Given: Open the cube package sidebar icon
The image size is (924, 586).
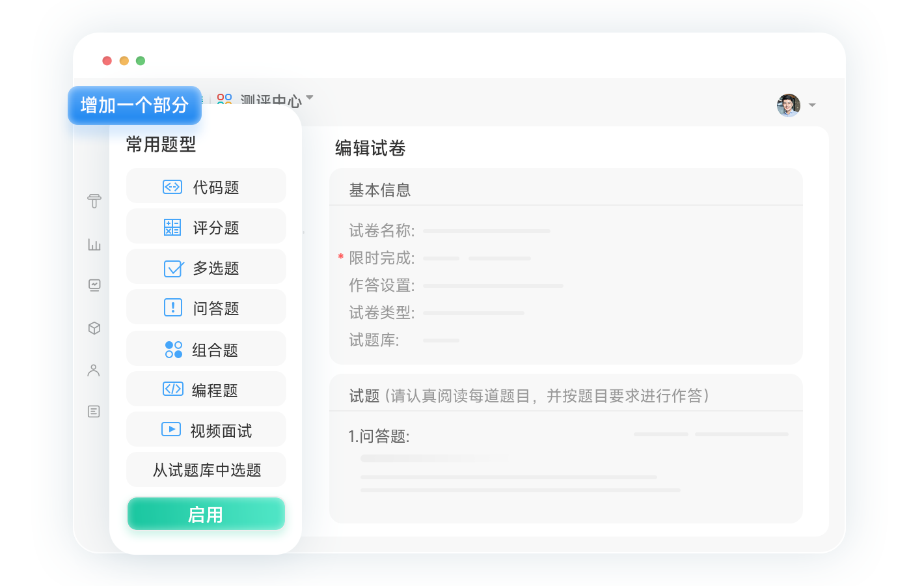Looking at the screenshot, I should (x=94, y=328).
